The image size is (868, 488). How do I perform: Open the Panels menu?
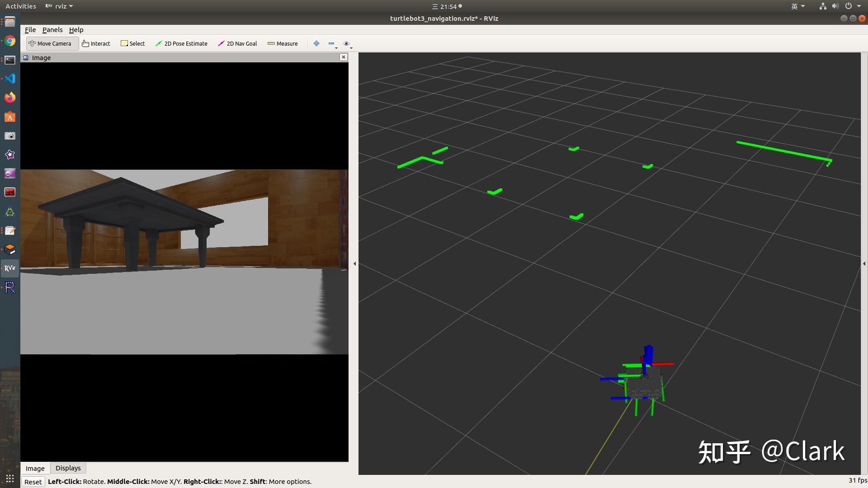click(52, 30)
